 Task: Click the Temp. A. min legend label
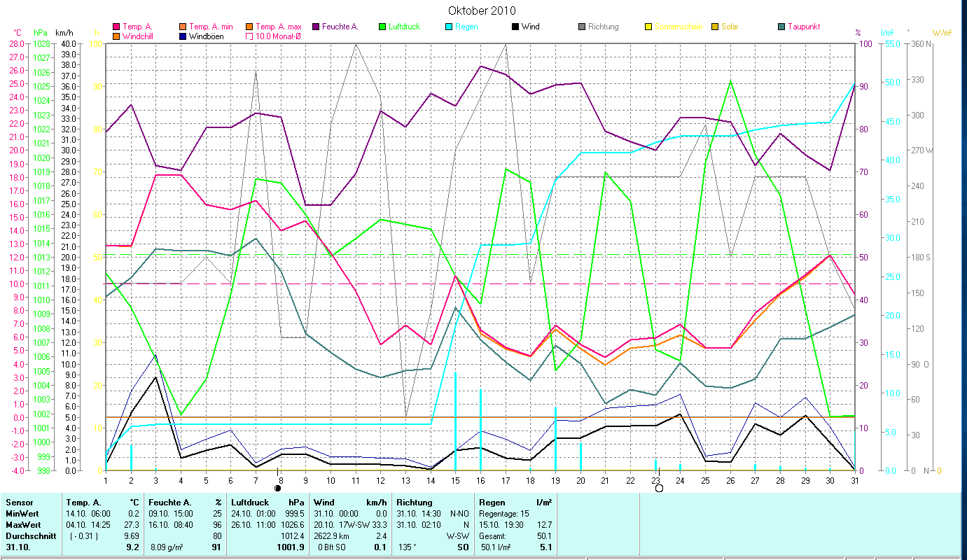pyautogui.click(x=211, y=27)
